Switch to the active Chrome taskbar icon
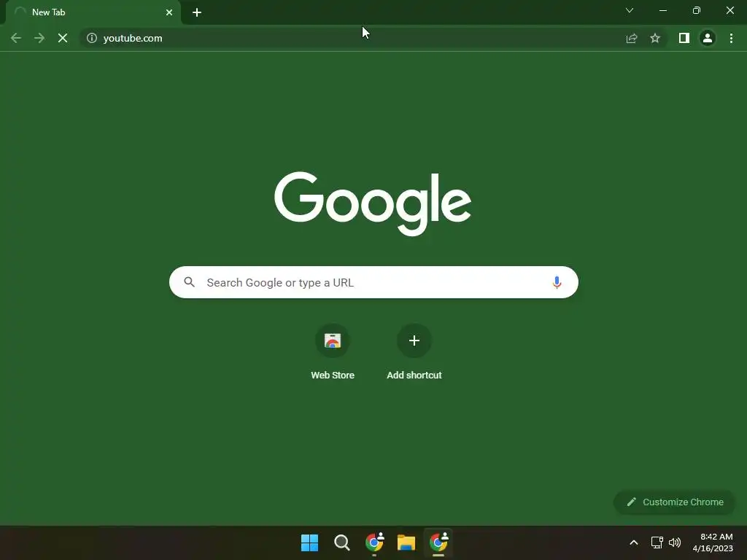The width and height of the screenshot is (747, 560). [x=438, y=542]
